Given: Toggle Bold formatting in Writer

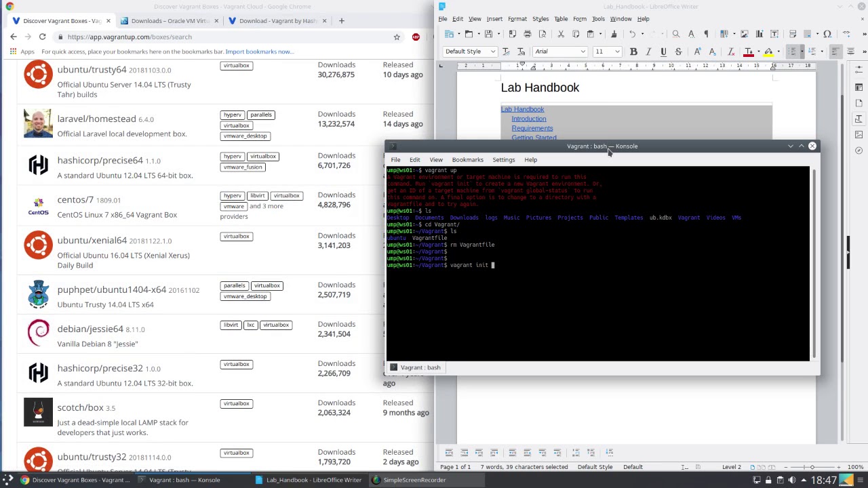Looking at the screenshot, I should click(x=633, y=52).
